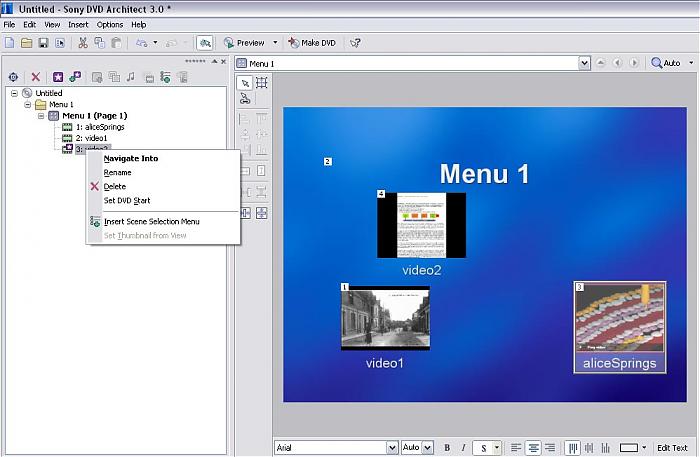Click the Cut scissors icon
Viewport: 700px width, 457px height.
(83, 43)
